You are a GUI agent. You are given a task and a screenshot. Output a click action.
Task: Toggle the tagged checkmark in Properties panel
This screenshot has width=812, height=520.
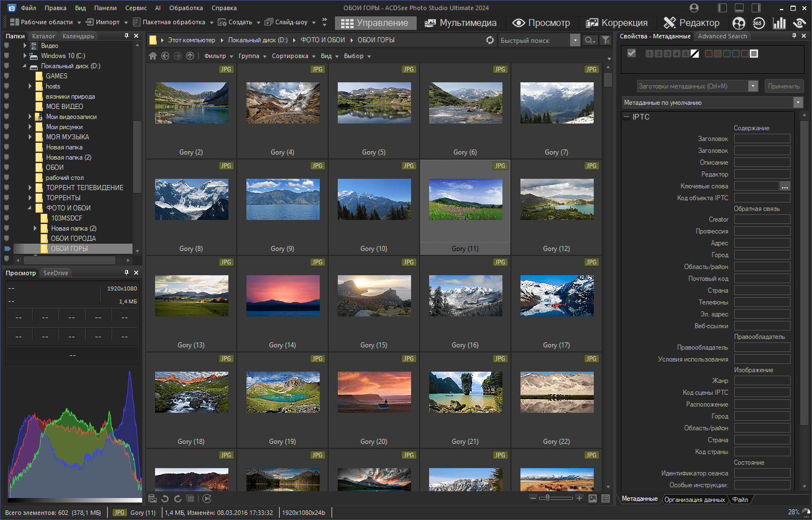coord(632,53)
